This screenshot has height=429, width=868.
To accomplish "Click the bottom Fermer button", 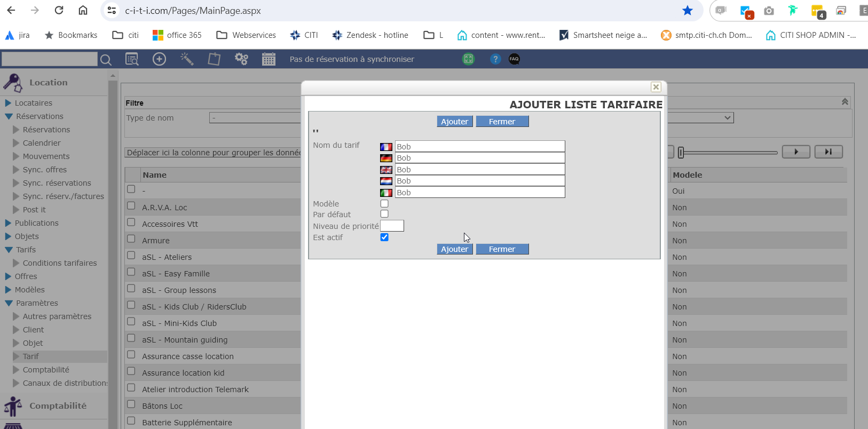I will tap(502, 249).
